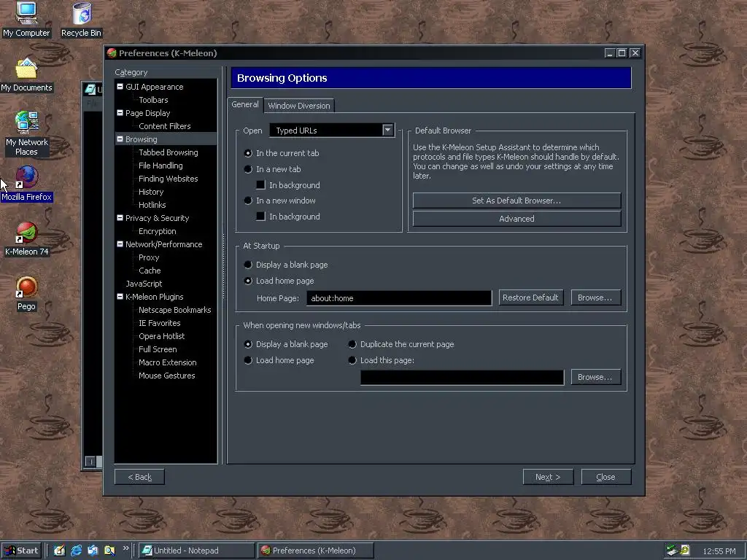Click the Outlook Express quick launch icon
This screenshot has height=560, width=747.
click(93, 551)
